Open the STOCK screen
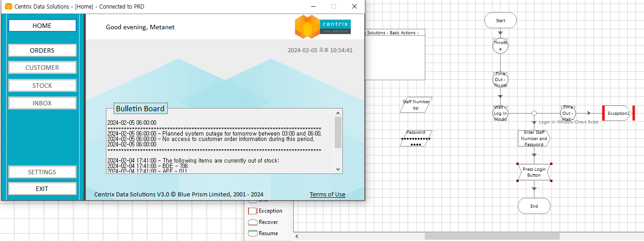The height and width of the screenshot is (241, 644). point(42,86)
